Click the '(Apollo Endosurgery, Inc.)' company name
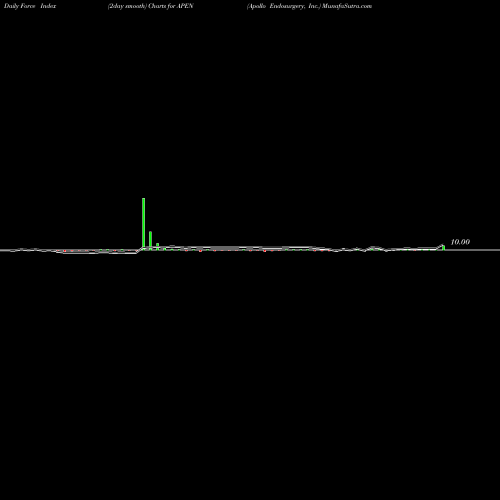Viewport: 500px width, 500px height. tap(284, 6)
